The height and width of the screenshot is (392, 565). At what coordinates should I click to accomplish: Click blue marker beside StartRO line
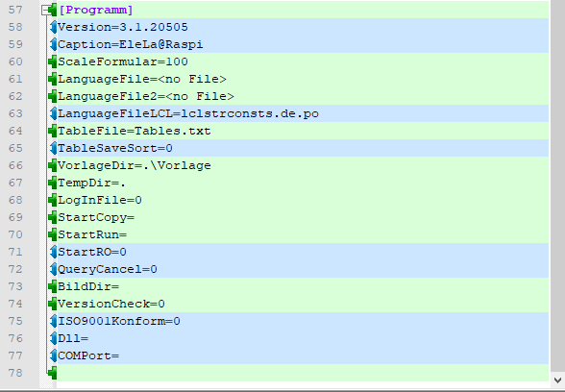(53, 252)
